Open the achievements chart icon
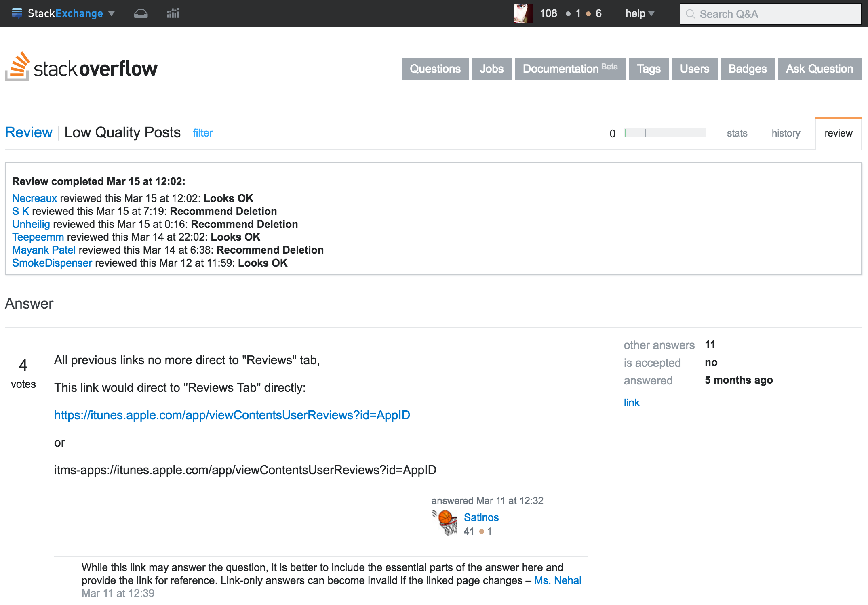The width and height of the screenshot is (868, 605). pyautogui.click(x=173, y=14)
